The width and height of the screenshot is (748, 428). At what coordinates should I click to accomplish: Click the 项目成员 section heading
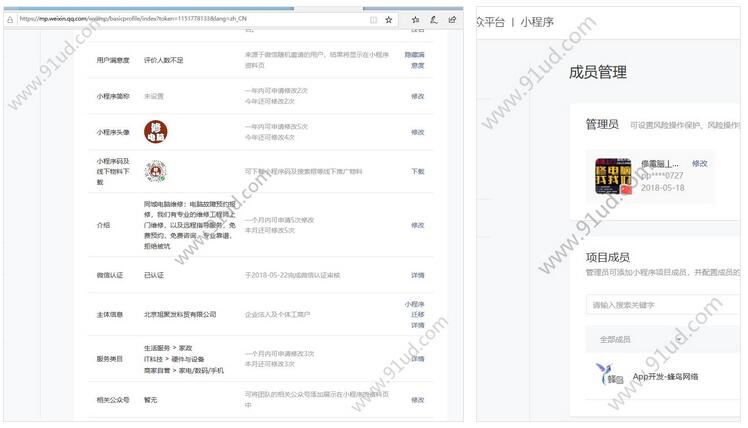[x=608, y=258]
